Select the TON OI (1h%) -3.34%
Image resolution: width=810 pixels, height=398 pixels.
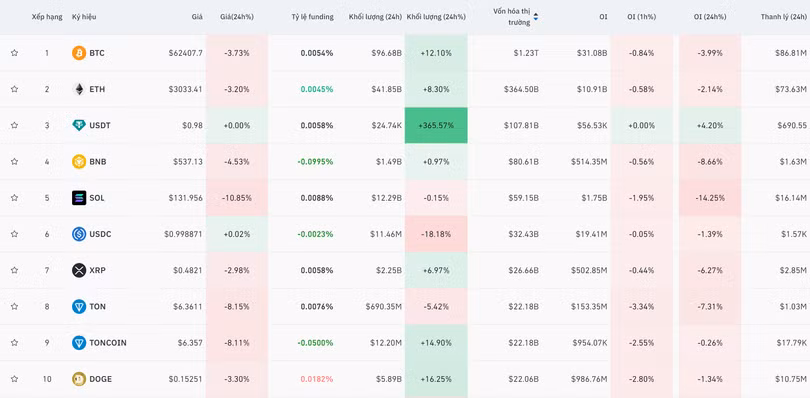(x=642, y=306)
